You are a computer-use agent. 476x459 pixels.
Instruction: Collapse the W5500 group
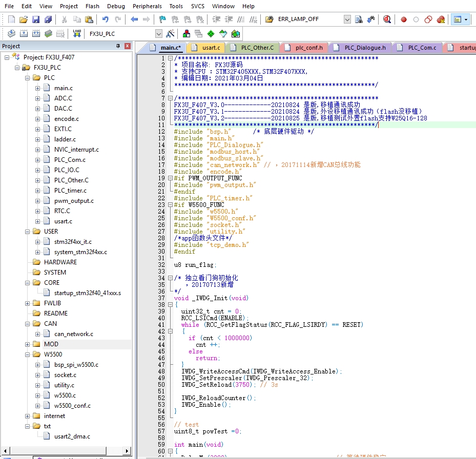click(27, 354)
